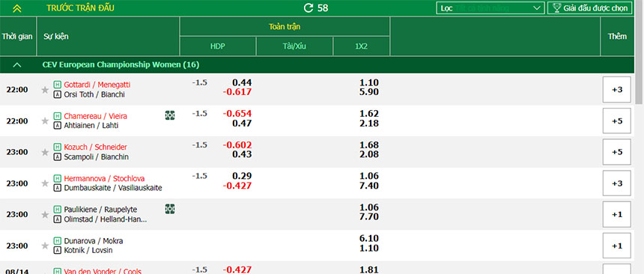644x274 pixels.
Task: Click the Toàn trận header
Action: click(285, 27)
